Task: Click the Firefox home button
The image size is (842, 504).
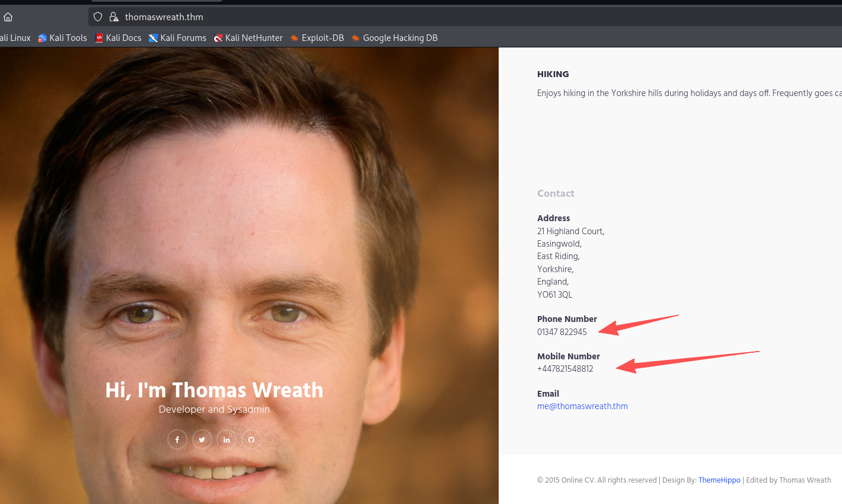Action: [x=8, y=17]
